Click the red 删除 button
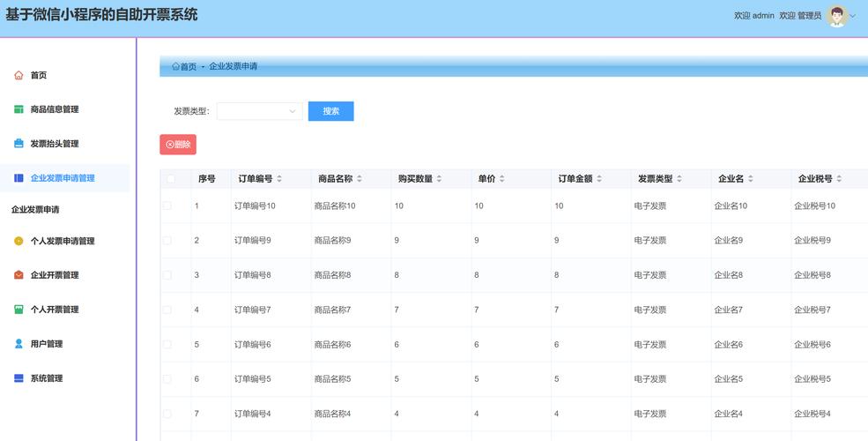 (x=178, y=145)
